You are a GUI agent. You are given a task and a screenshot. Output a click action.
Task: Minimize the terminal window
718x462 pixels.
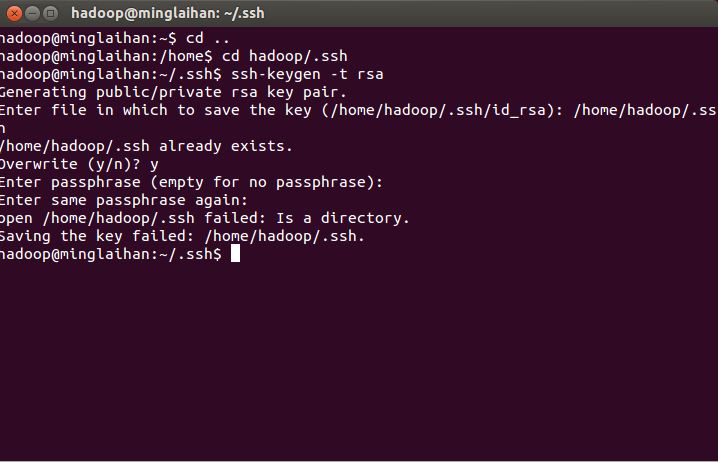point(32,14)
